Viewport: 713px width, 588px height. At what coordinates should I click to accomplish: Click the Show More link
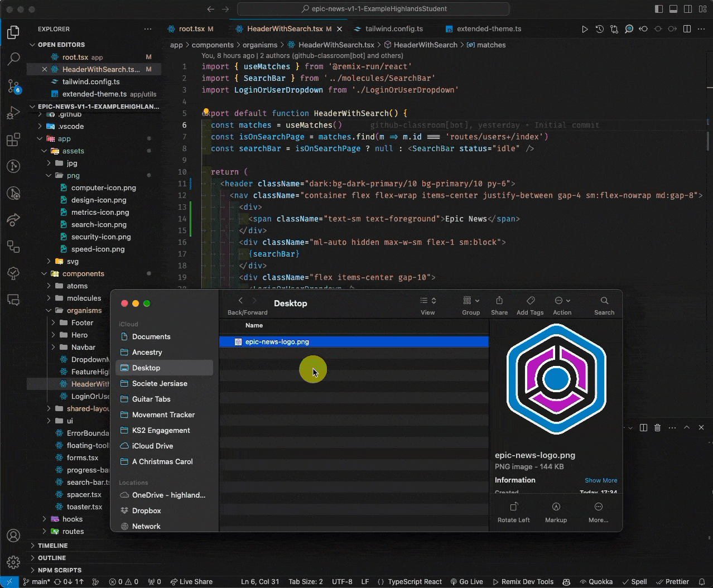tap(600, 480)
